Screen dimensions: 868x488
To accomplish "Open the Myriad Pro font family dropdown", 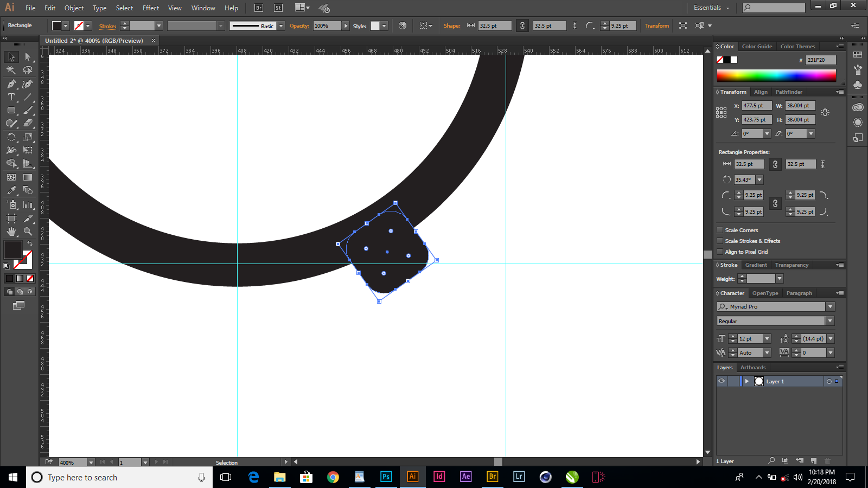I will 830,307.
